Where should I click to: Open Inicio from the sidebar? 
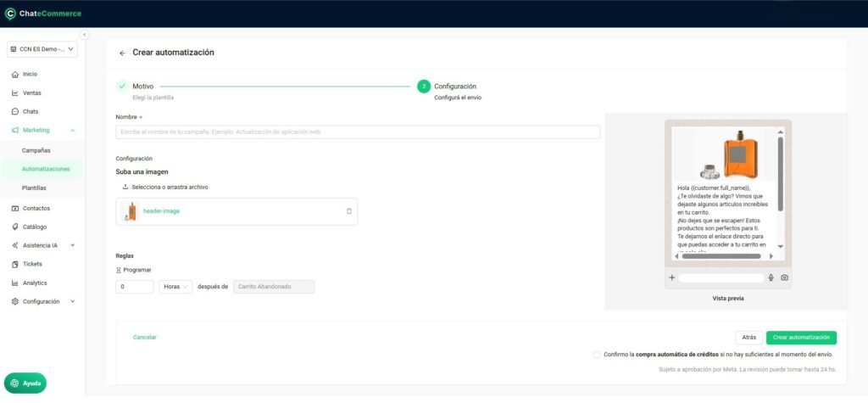30,75
